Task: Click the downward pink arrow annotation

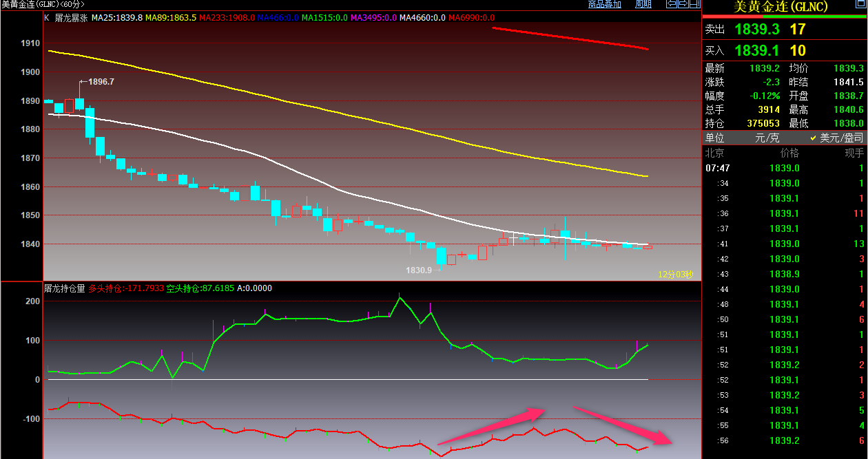Action: pyautogui.click(x=623, y=426)
